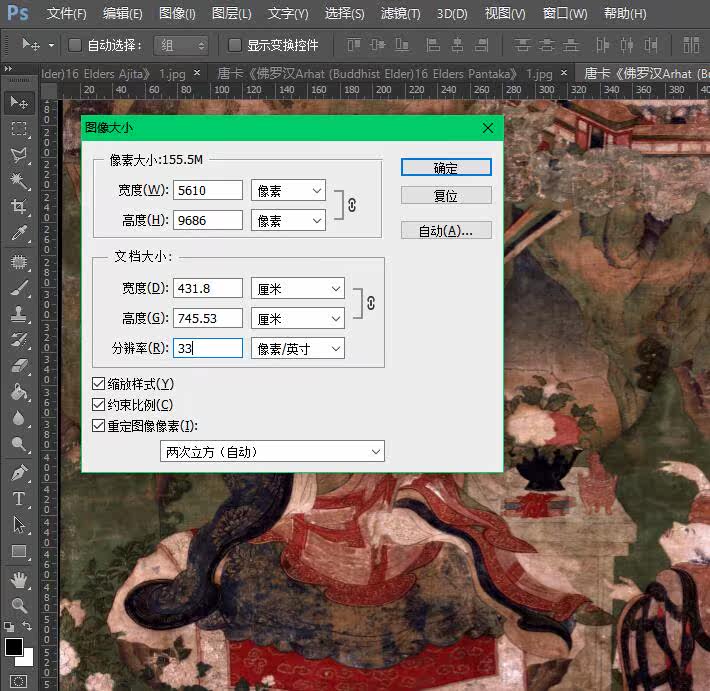
Task: Click pixel width field showing 5610
Action: coord(208,190)
